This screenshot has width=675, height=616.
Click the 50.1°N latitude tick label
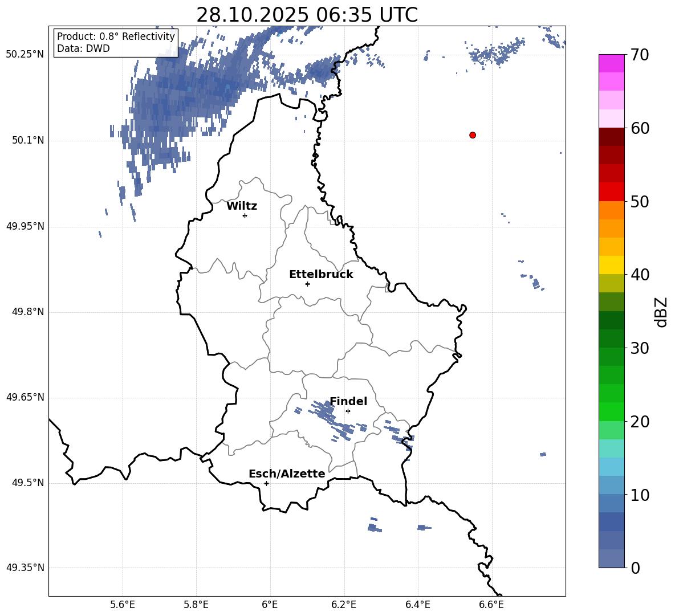click(x=28, y=140)
